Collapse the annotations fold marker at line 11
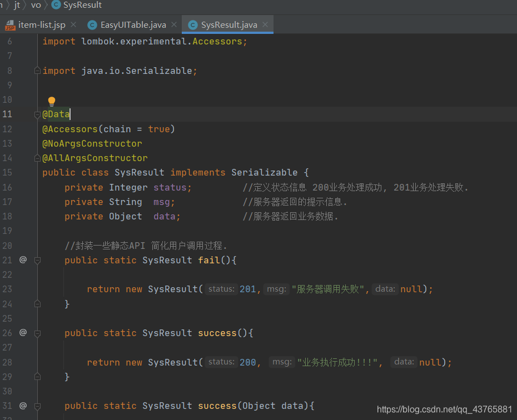This screenshot has height=420, width=517. (x=37, y=114)
